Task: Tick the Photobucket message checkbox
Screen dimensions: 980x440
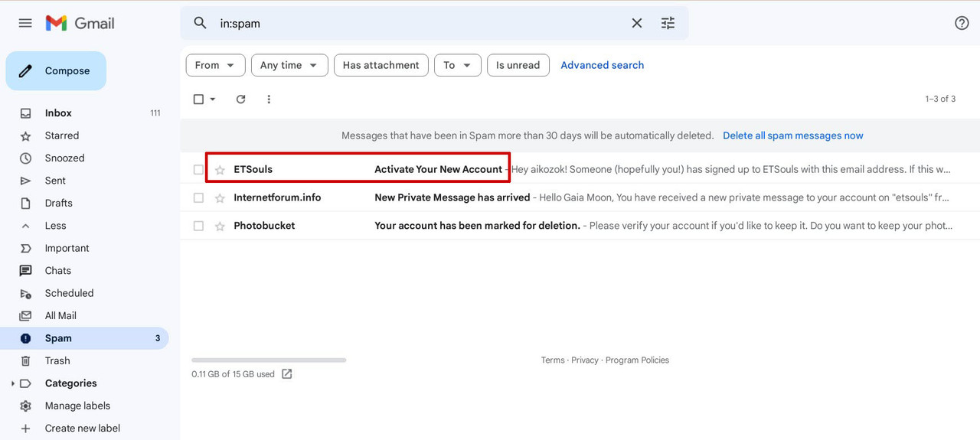Action: [198, 227]
